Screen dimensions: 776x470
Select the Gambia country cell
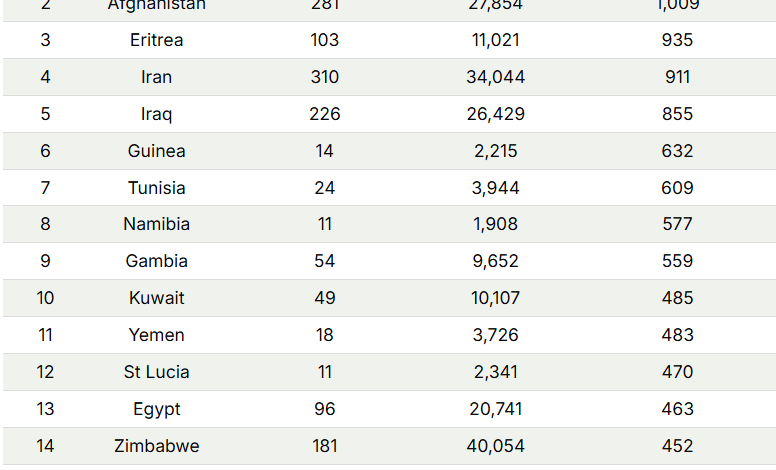(156, 261)
